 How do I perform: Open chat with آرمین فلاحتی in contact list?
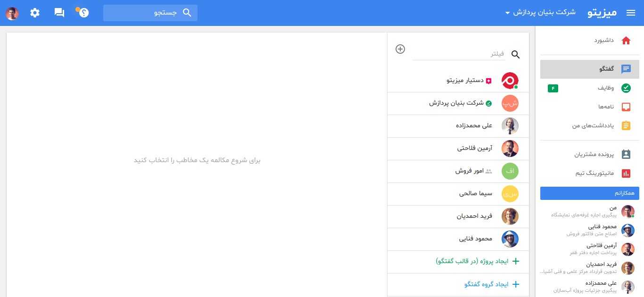click(458, 148)
